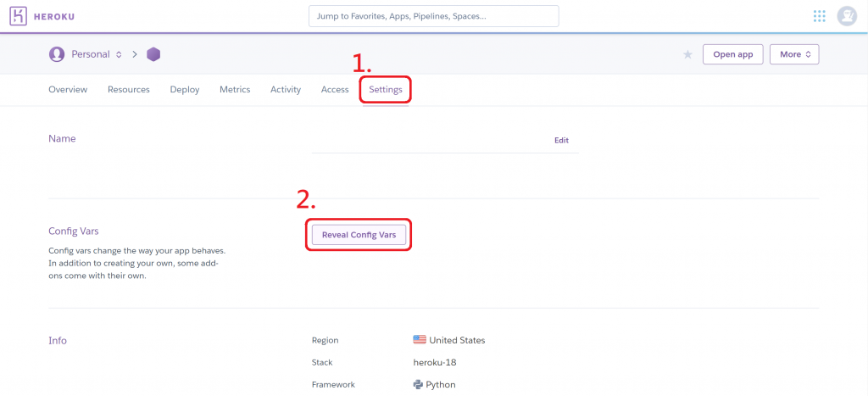This screenshot has height=396, width=868.
Task: Click the Stack label
Action: 322,362
